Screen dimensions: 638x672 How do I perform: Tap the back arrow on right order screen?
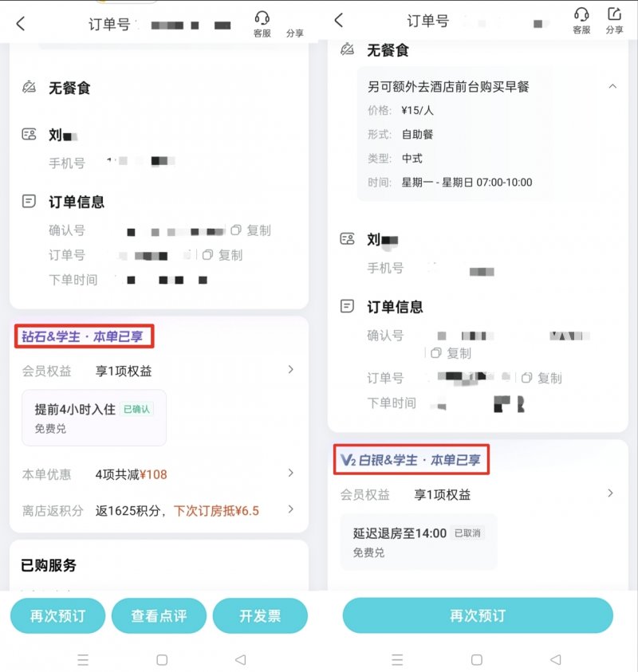339,20
